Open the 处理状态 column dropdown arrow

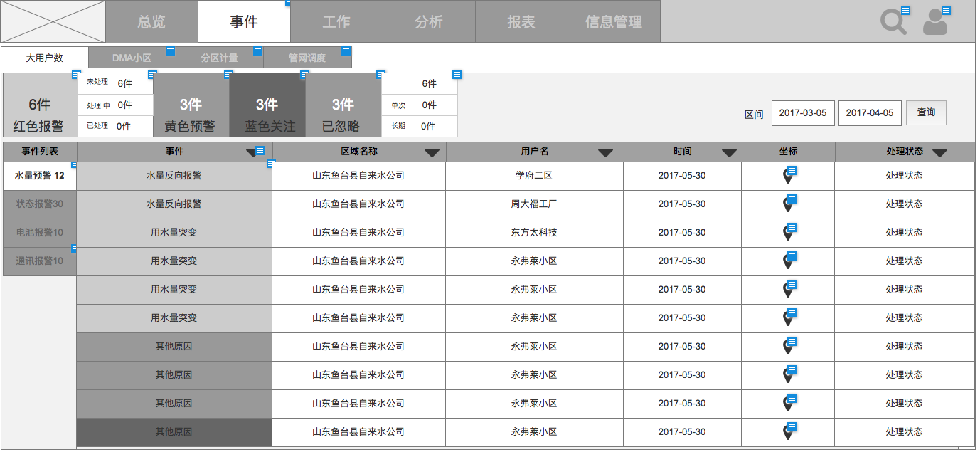tap(939, 152)
